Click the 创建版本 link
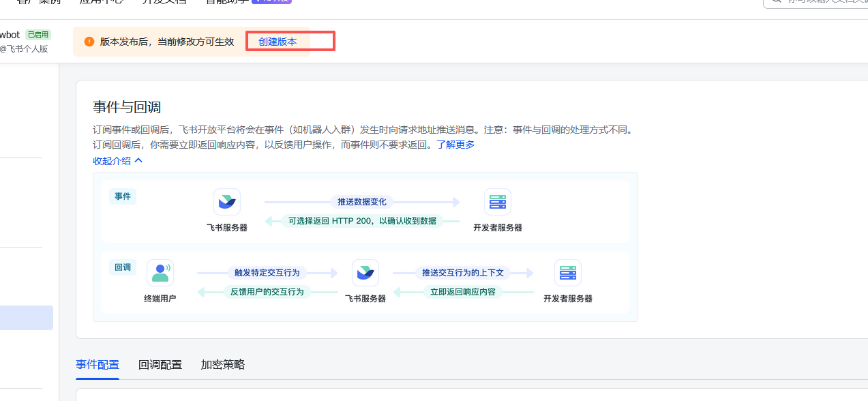 pyautogui.click(x=278, y=42)
